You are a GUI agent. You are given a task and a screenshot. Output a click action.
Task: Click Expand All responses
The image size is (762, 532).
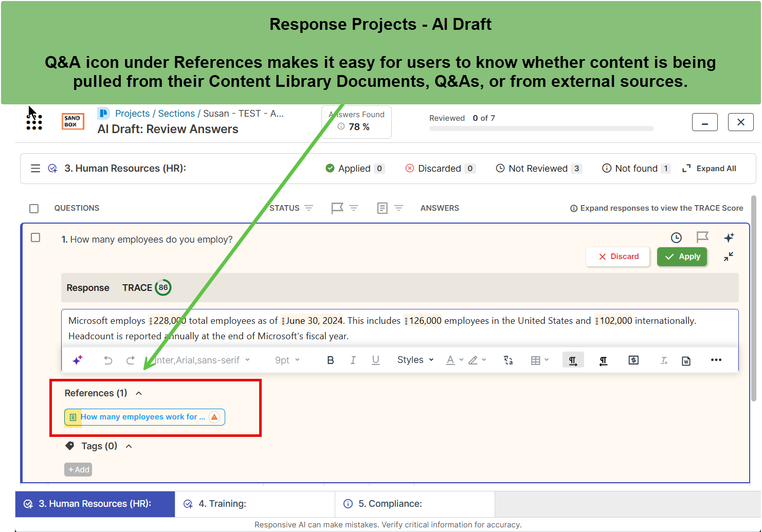click(709, 169)
